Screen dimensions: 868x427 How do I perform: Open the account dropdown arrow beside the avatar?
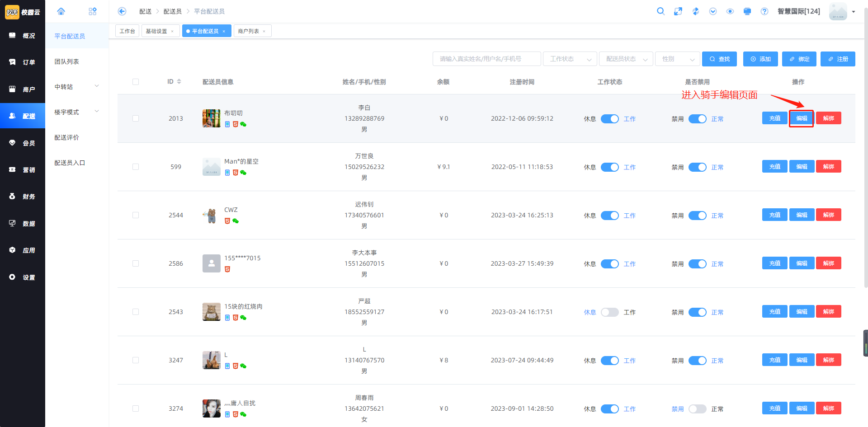[854, 12]
